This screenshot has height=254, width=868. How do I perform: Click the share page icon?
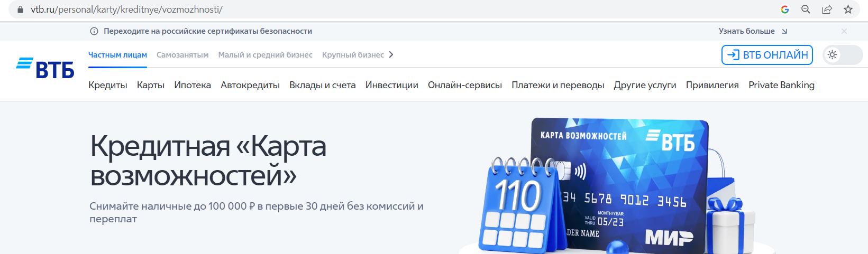[x=827, y=10]
